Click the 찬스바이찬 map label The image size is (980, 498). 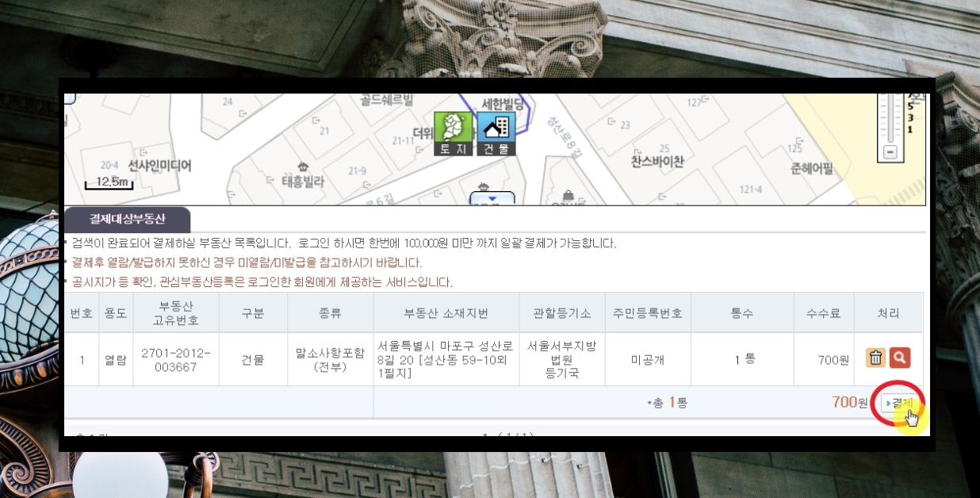[657, 161]
